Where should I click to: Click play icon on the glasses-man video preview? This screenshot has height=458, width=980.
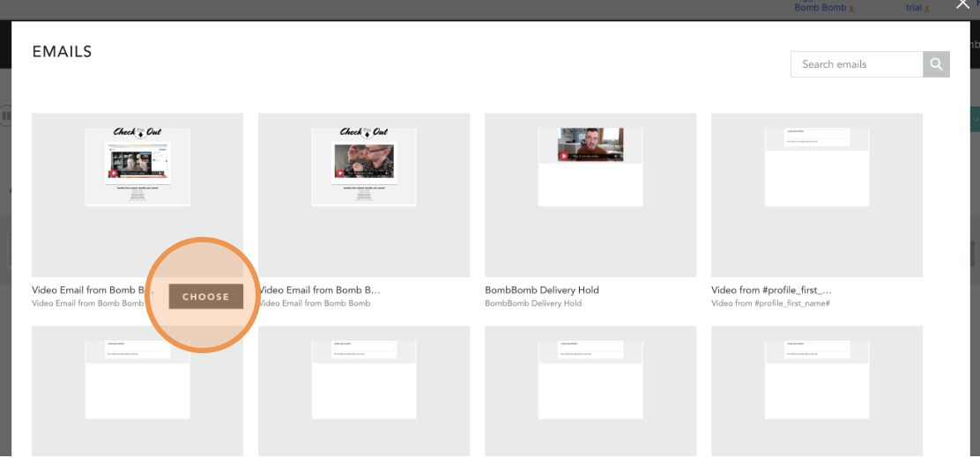point(340,174)
